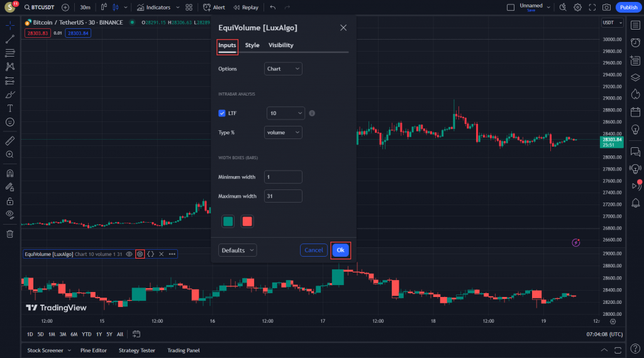Click the BTCUSDT symbol search
The width and height of the screenshot is (644, 358).
click(40, 8)
